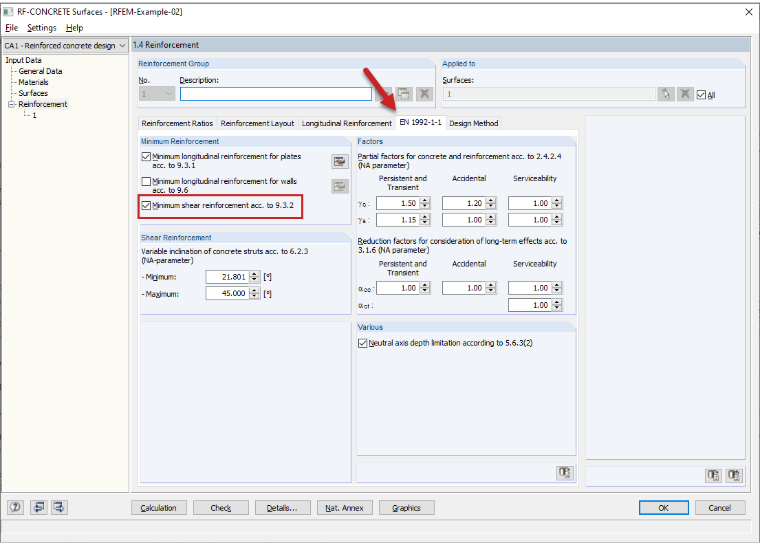Viewport: 760px width, 545px height.
Task: Delete reinforcement group icon
Action: click(424, 94)
